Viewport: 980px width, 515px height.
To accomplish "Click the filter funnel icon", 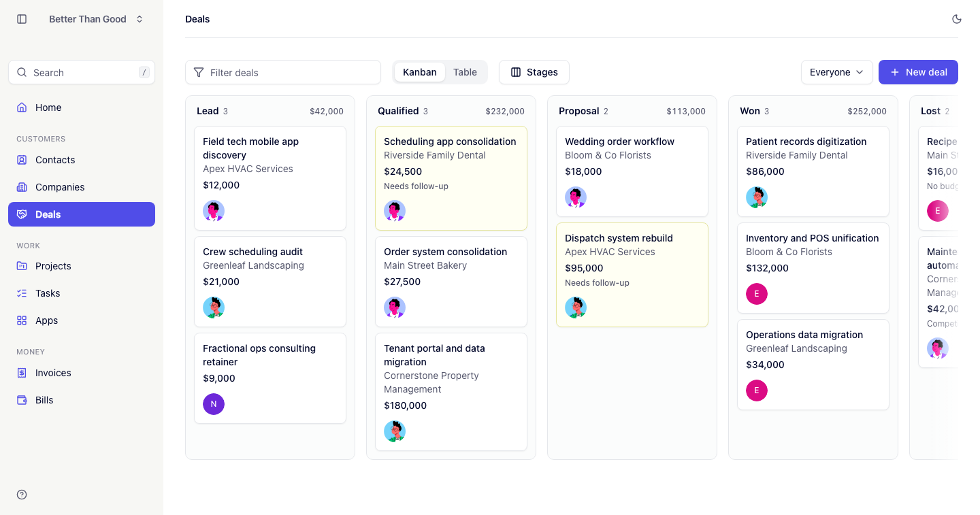I will (199, 72).
